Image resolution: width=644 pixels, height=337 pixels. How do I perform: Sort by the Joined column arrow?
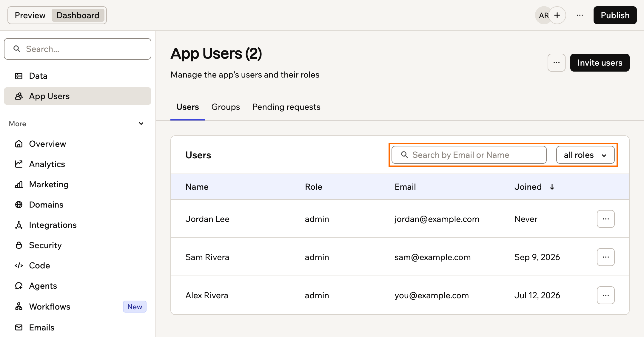(552, 187)
